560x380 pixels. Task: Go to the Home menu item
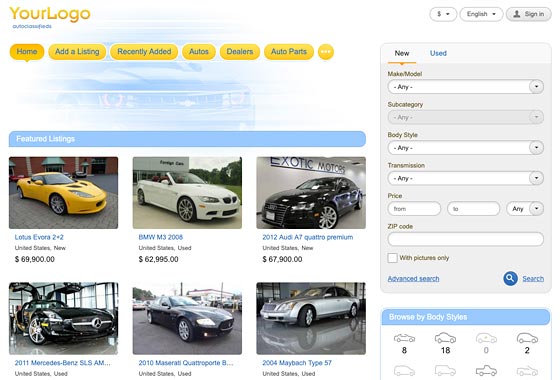pos(27,52)
